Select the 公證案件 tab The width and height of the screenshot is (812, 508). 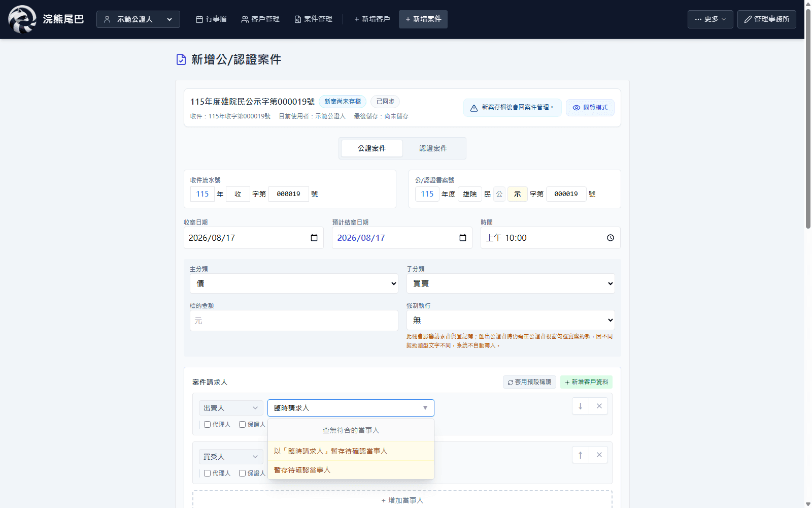pyautogui.click(x=372, y=148)
